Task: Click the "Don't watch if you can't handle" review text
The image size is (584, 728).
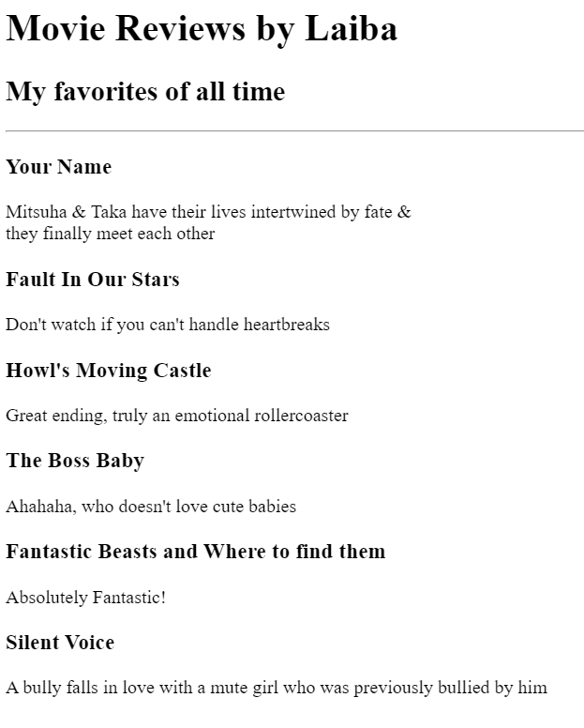Action: [x=122, y=325]
